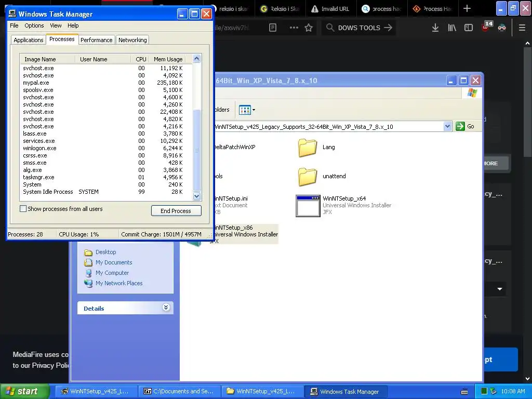
Task: Toggle the browser sidebar icon
Action: pos(469,28)
